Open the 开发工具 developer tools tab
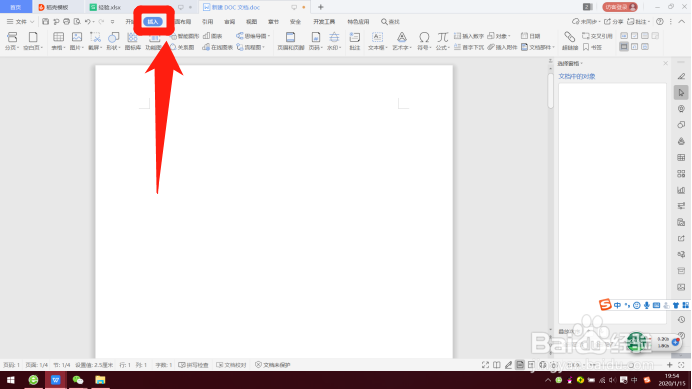The width and height of the screenshot is (692, 389). (324, 22)
